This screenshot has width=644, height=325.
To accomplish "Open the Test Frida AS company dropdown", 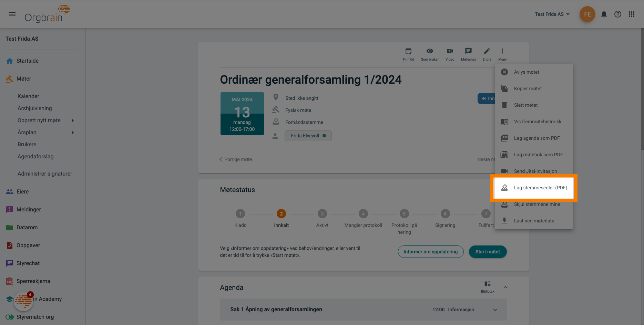I will coord(552,14).
